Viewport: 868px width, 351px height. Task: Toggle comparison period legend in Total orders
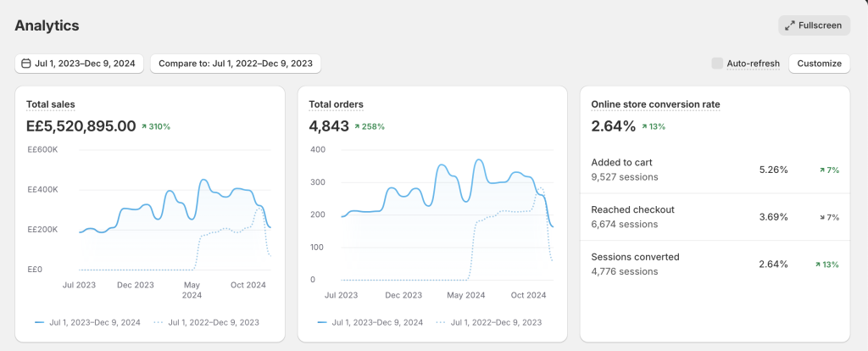[x=492, y=322]
